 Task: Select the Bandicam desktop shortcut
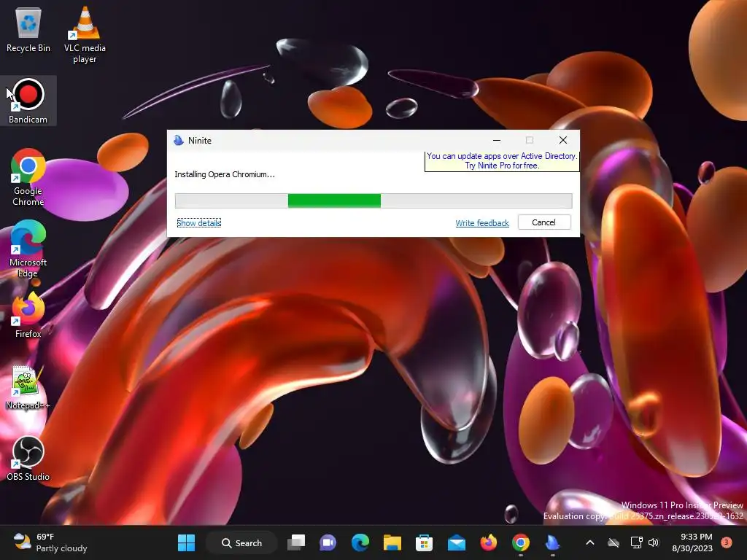28,101
